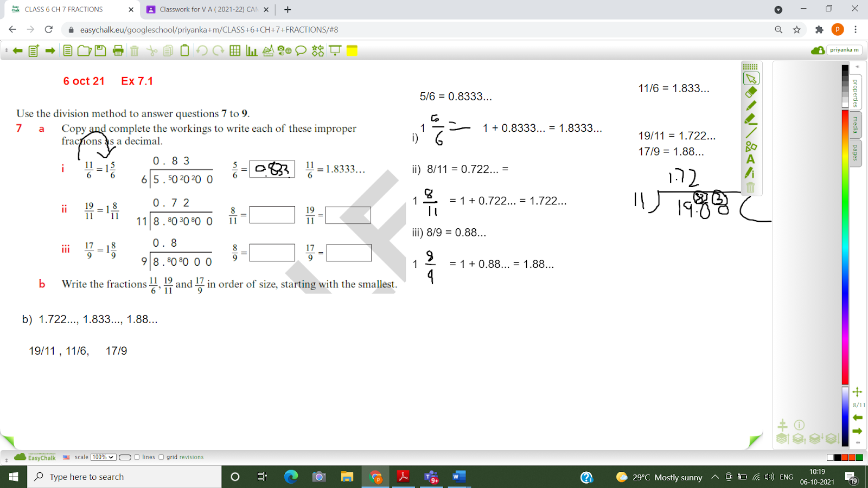Paste from the clipboard icon
This screenshot has width=868, height=488.
184,50
